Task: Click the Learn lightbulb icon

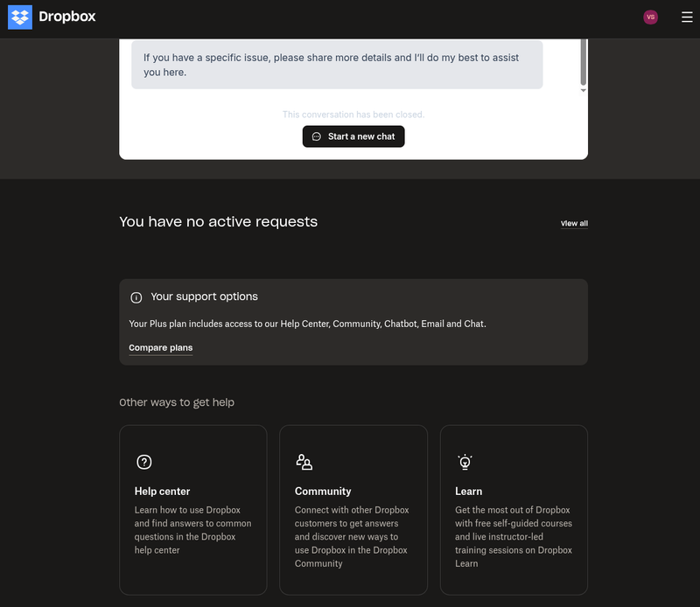Action: tap(465, 462)
